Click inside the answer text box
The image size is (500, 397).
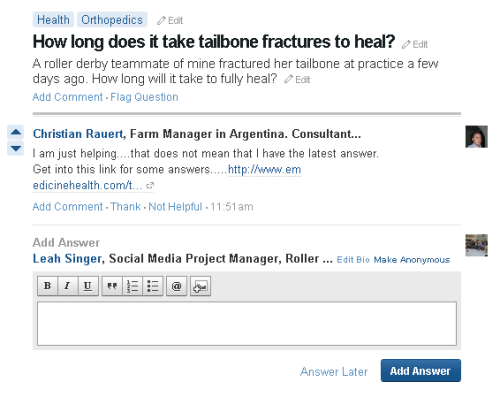click(x=247, y=324)
